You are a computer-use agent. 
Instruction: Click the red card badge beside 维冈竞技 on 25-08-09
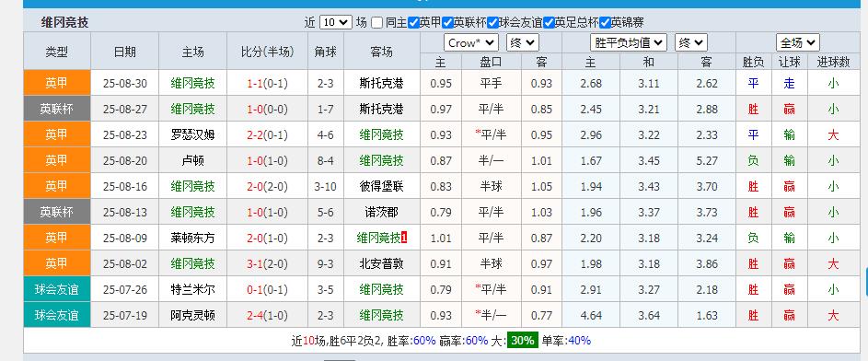(405, 239)
